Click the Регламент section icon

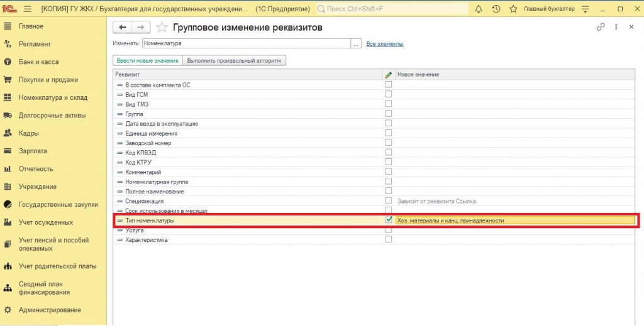8,44
